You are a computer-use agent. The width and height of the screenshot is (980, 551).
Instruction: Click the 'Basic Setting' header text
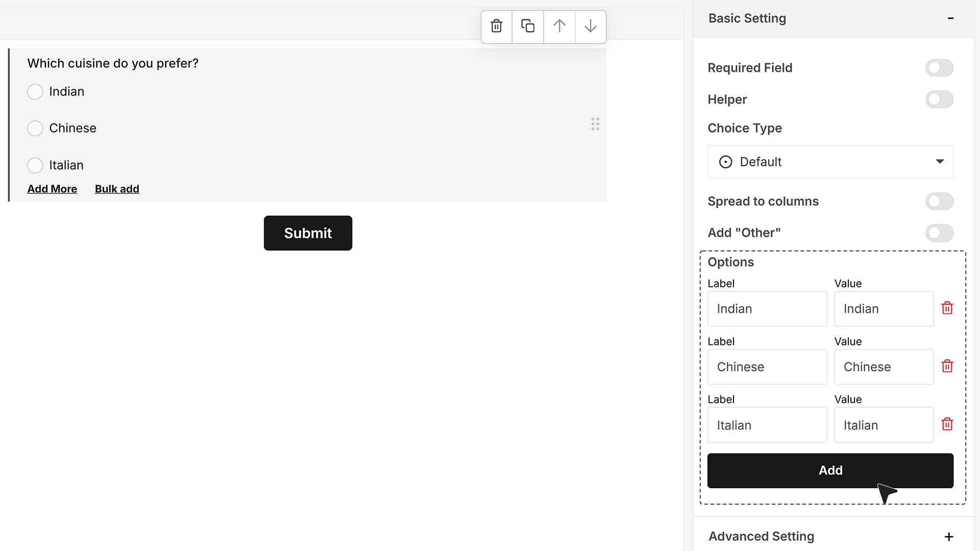pyautogui.click(x=747, y=18)
